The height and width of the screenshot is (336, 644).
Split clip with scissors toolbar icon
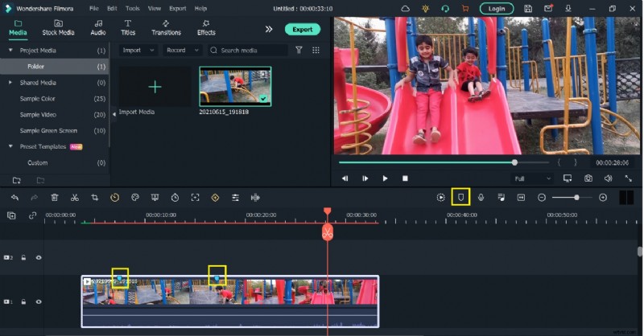74,198
